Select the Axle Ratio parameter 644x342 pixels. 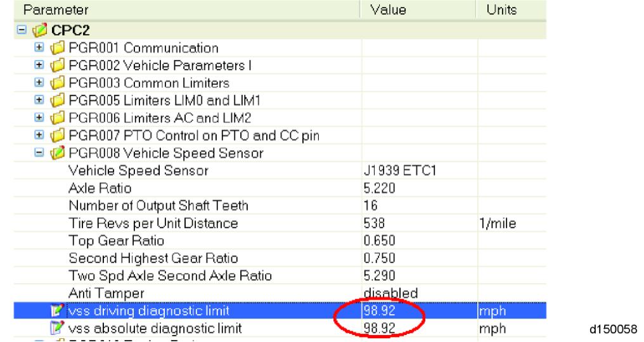click(100, 188)
